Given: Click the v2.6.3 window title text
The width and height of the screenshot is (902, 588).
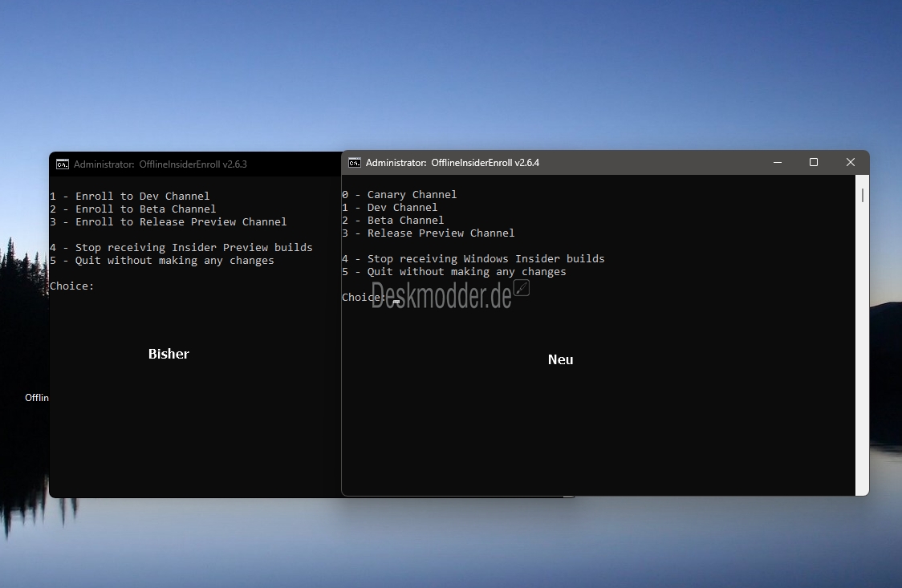Looking at the screenshot, I should pyautogui.click(x=160, y=164).
